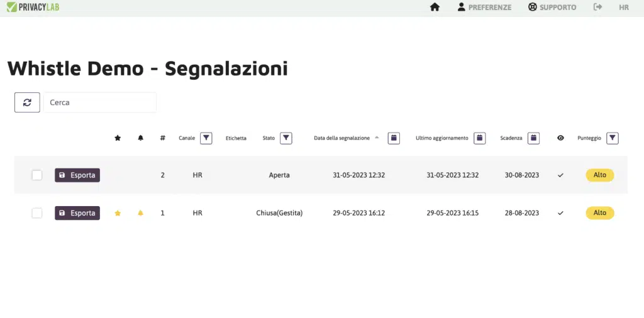Click the bell column header icon
This screenshot has width=644, height=318.
click(141, 138)
